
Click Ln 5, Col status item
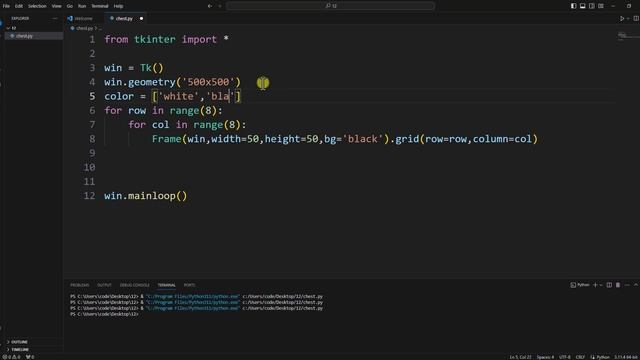point(520,357)
